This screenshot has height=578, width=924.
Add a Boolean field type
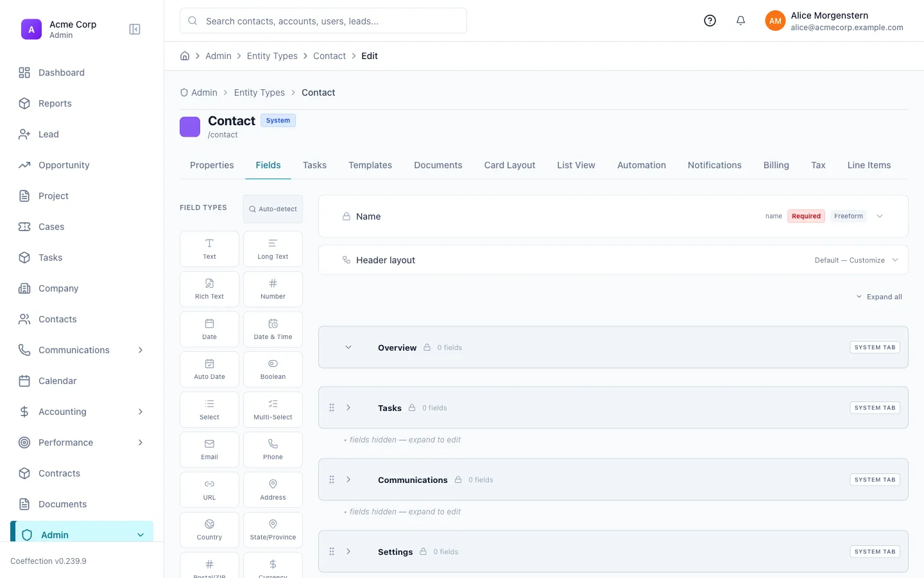point(273,369)
